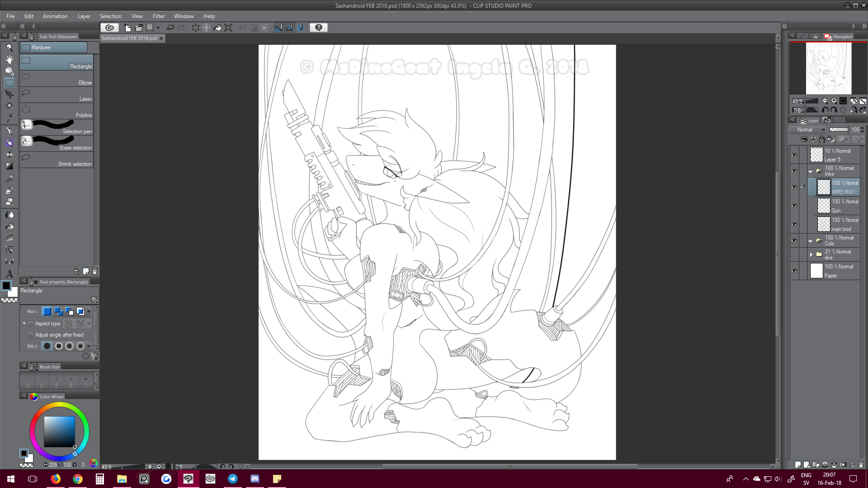Choose the Lasso sub tool
The width and height of the screenshot is (868, 488).
(57, 95)
